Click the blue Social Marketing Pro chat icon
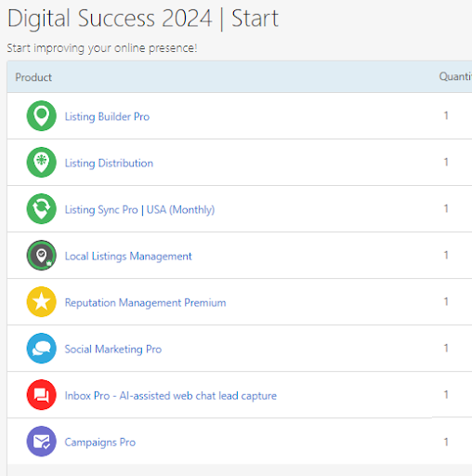 (x=42, y=349)
